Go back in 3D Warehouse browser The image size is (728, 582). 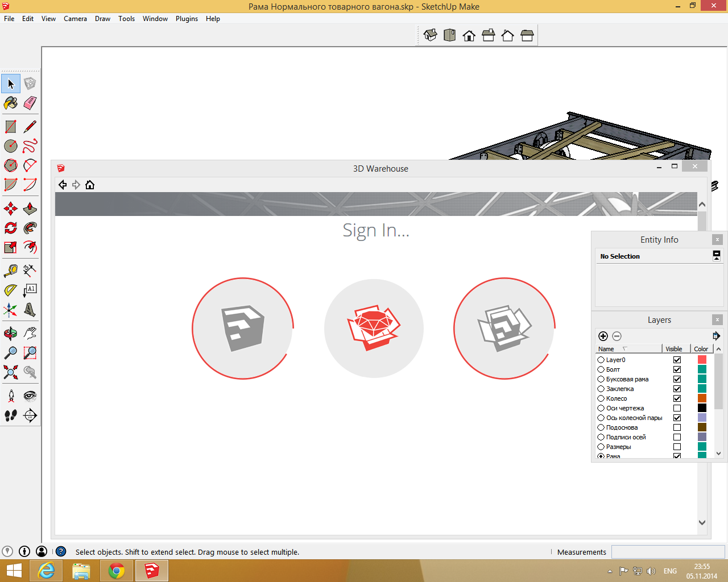pos(63,185)
